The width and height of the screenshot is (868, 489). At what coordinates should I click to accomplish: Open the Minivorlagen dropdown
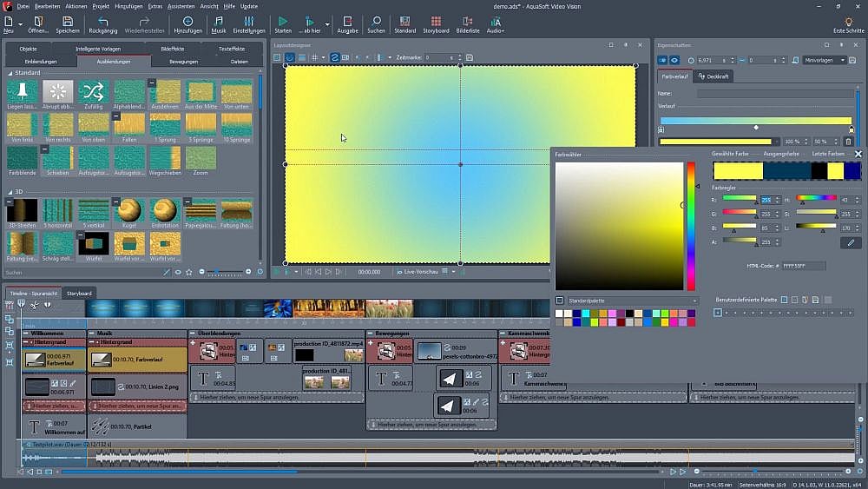tap(825, 60)
